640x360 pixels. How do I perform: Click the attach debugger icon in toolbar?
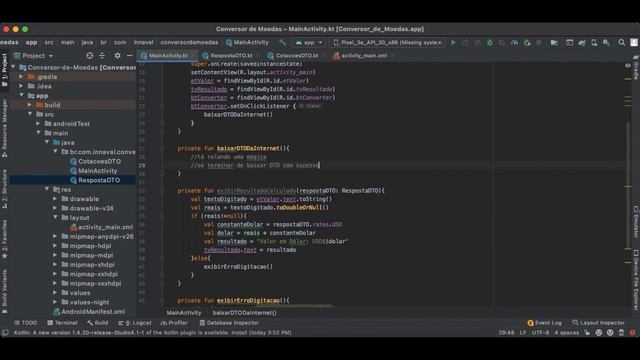coord(527,42)
